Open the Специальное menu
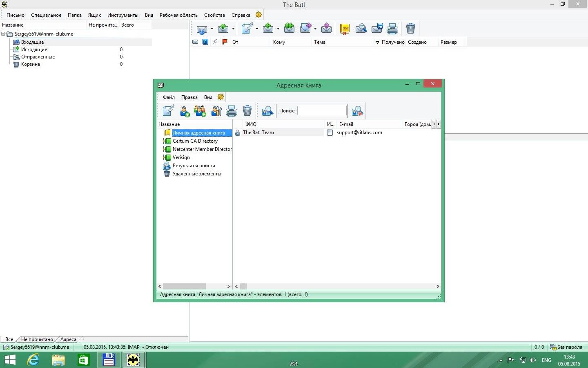Screen dimensions: 588x368 (46, 15)
